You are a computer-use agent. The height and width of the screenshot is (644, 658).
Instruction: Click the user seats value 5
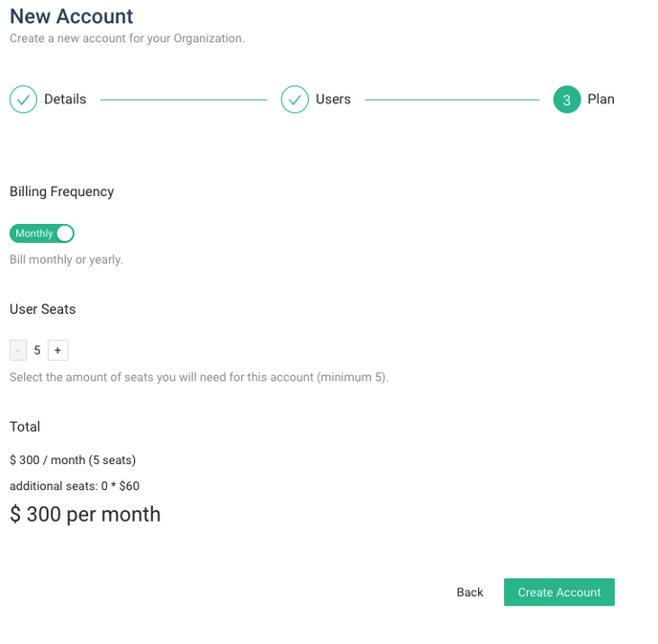click(x=37, y=350)
